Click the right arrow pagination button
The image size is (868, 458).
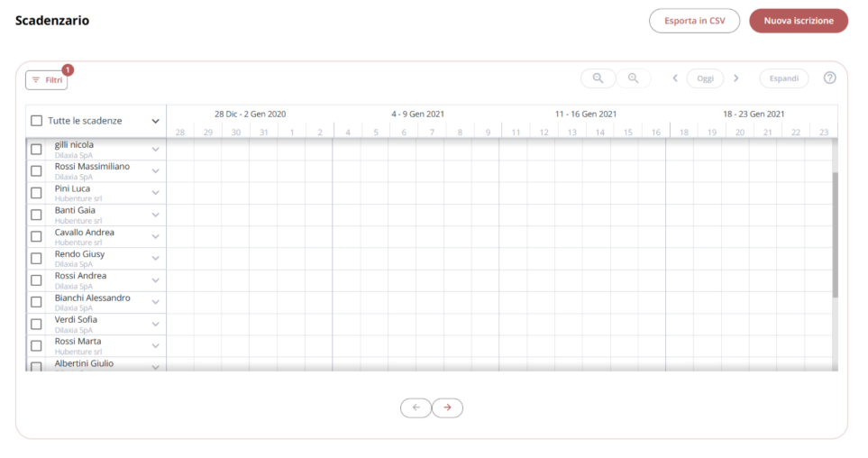(x=447, y=408)
